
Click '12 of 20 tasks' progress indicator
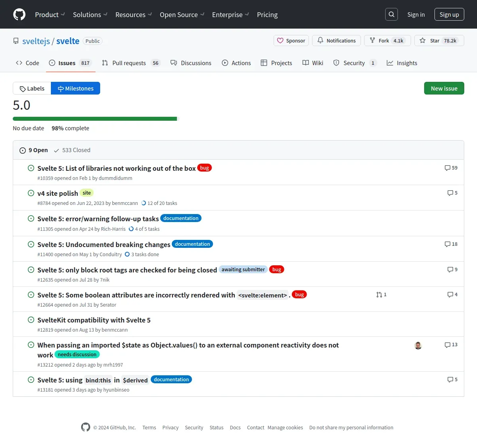click(159, 203)
